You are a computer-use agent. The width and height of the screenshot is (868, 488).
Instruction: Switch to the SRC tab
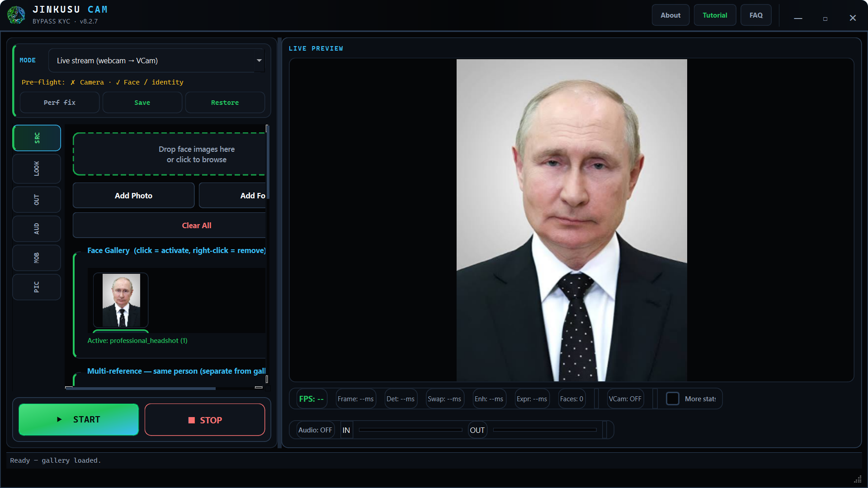coord(37,138)
